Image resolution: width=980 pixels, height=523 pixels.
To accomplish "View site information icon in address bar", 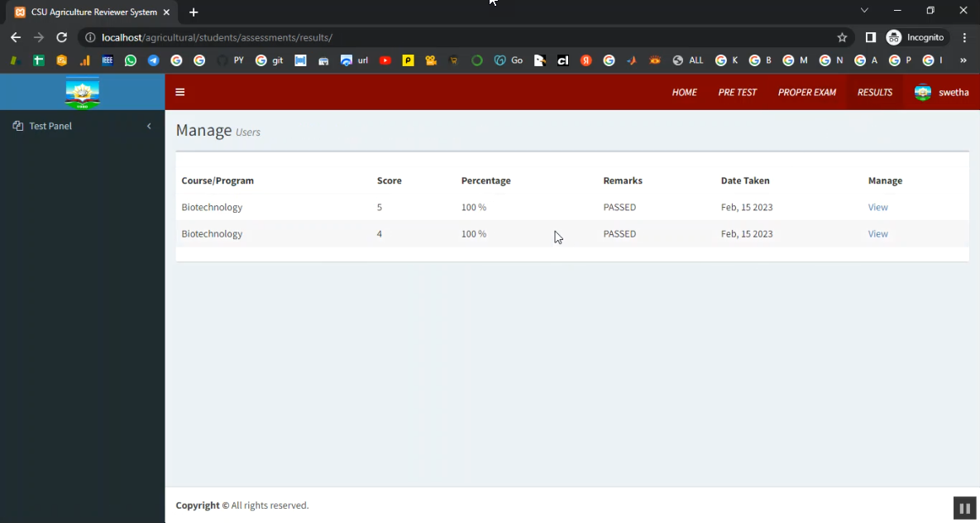I will tap(90, 37).
